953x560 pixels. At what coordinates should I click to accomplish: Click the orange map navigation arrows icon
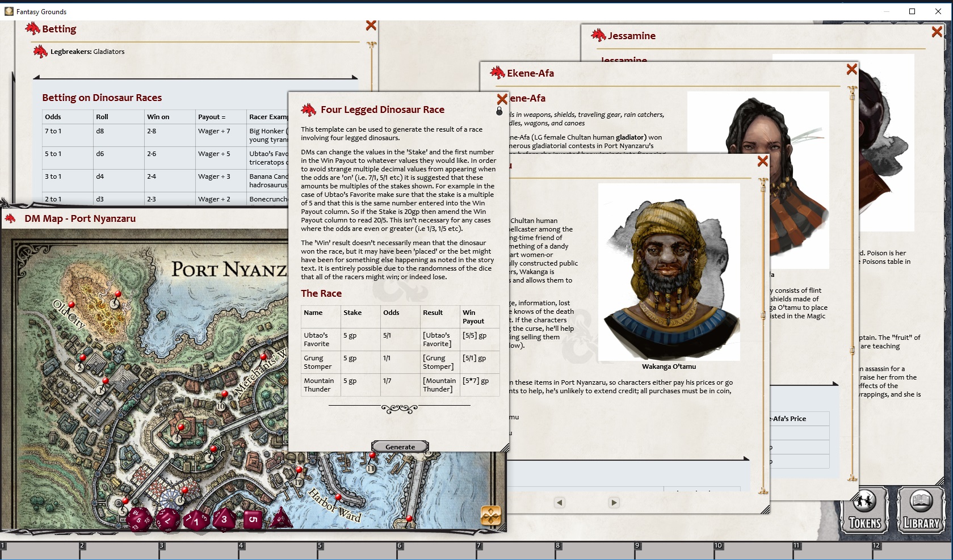[x=491, y=515]
